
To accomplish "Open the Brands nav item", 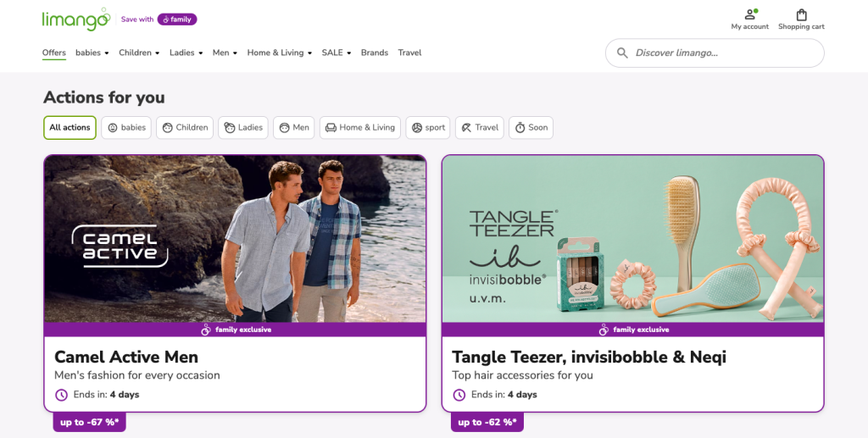I will point(374,53).
